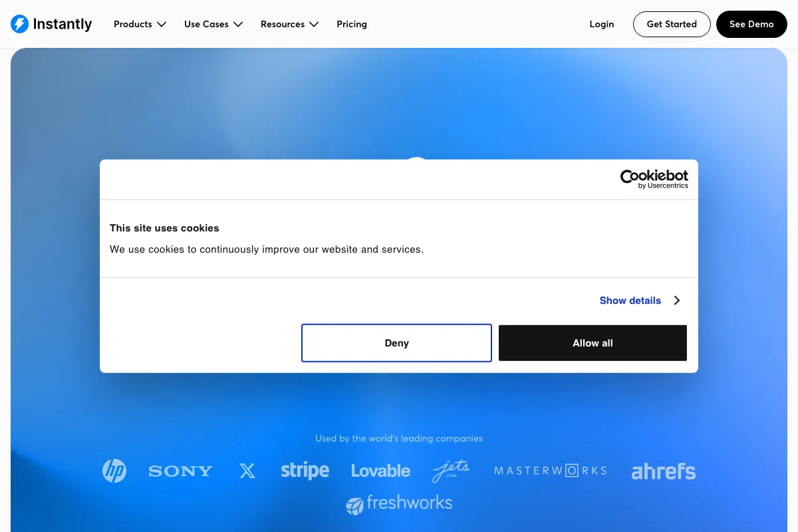Open the Use Cases dropdown

[213, 24]
